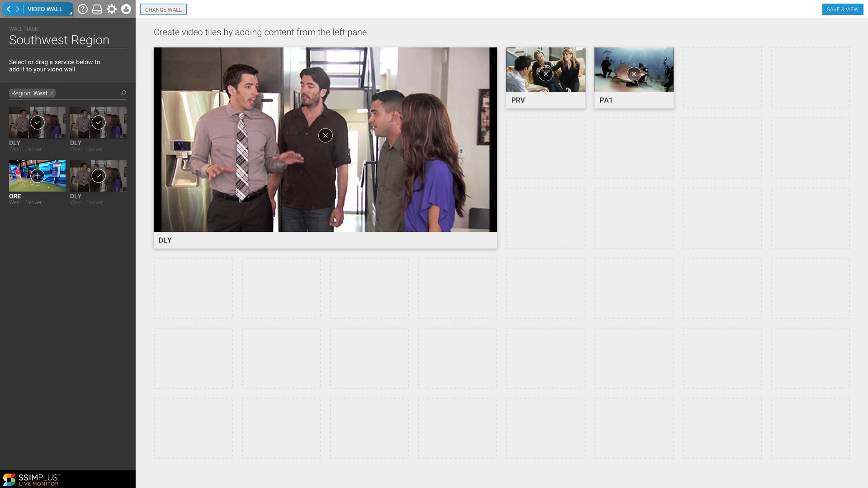Uncheck the DLY service next to ORE
Image resolution: width=868 pixels, height=488 pixels.
[x=98, y=176]
